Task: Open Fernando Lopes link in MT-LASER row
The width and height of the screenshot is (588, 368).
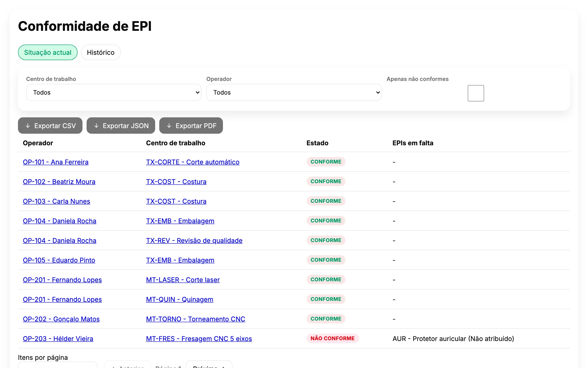Action: (x=62, y=280)
